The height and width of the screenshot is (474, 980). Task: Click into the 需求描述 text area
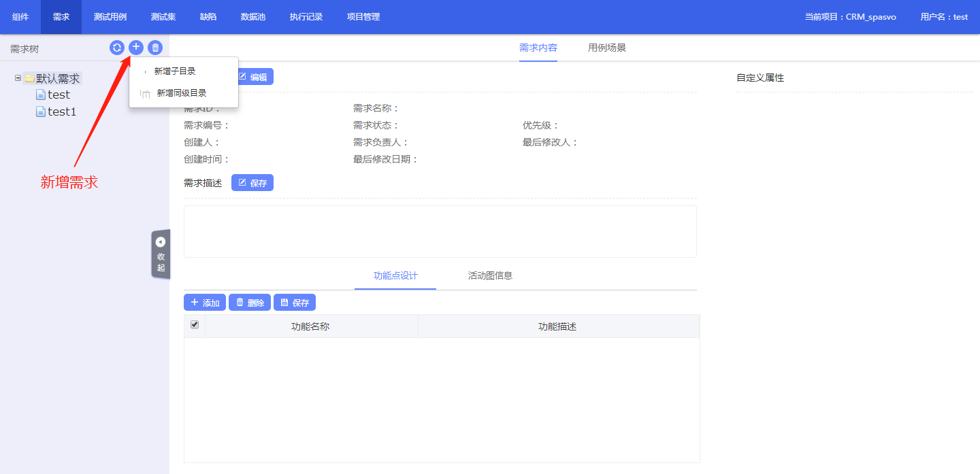click(x=440, y=231)
